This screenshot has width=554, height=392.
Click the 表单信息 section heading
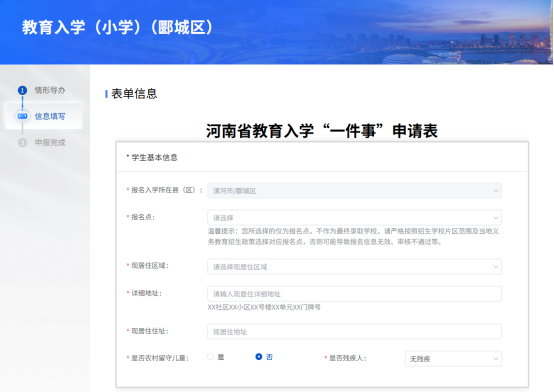click(x=134, y=94)
